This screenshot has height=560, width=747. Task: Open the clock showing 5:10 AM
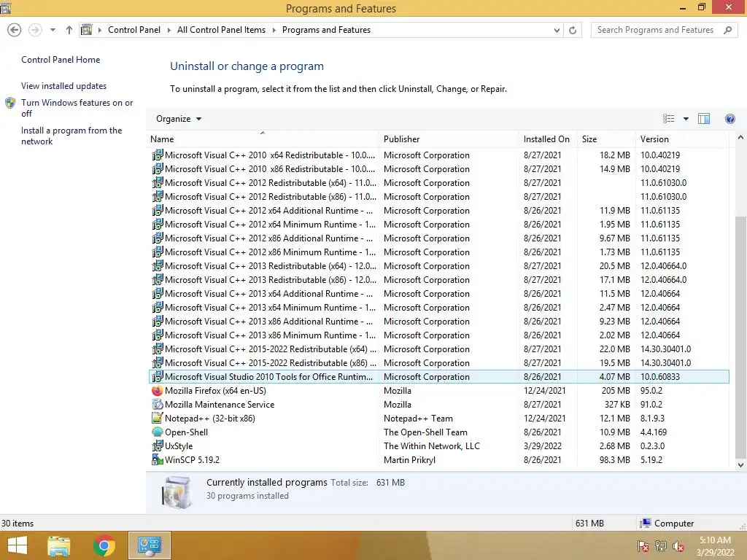pos(715,546)
